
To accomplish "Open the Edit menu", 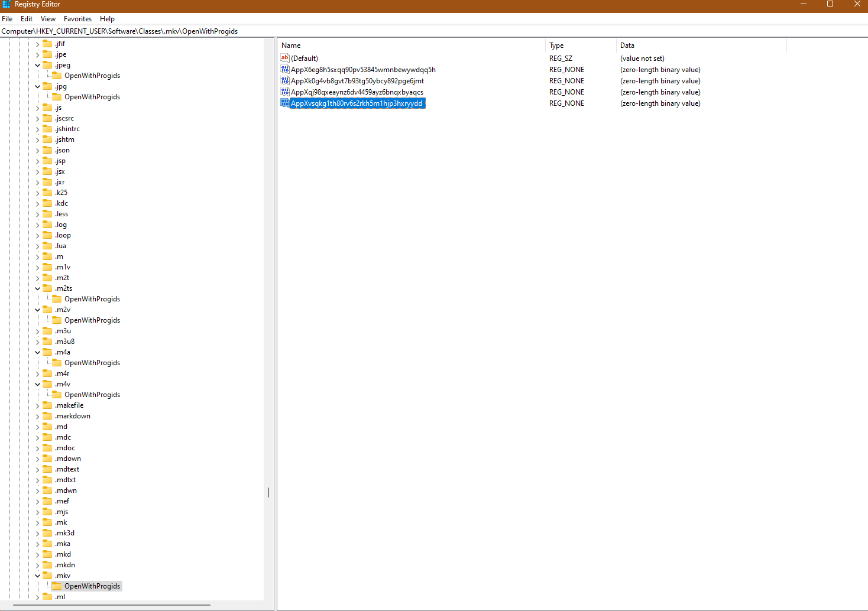I will coord(27,19).
